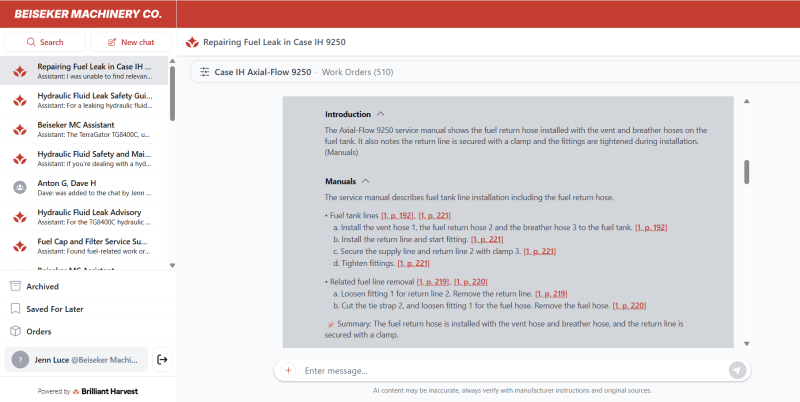Collapse the Introduction section

tap(381, 114)
